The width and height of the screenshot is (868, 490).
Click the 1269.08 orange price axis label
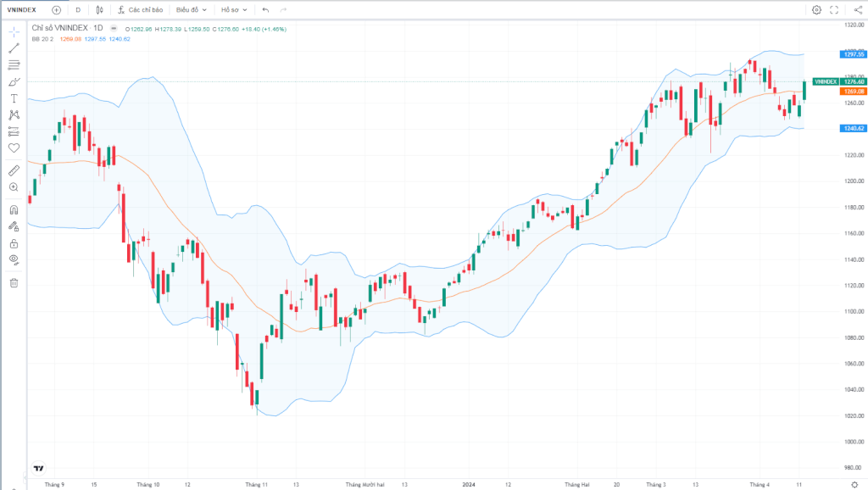pos(853,92)
